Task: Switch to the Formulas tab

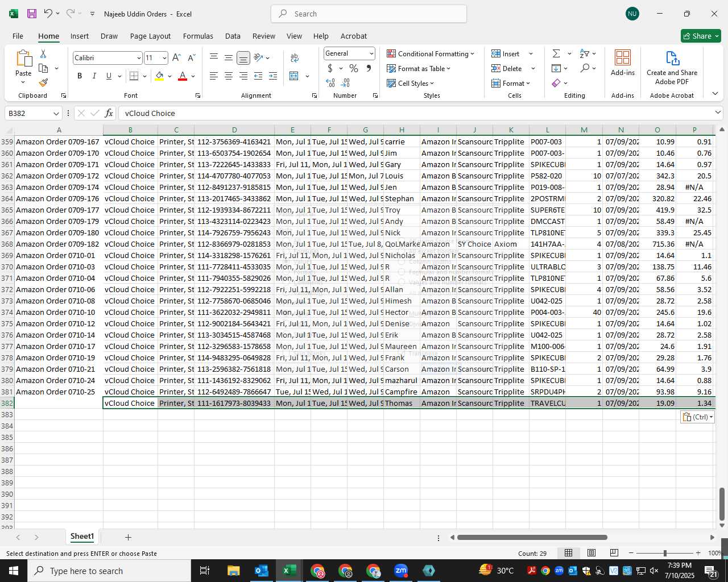Action: click(x=198, y=36)
